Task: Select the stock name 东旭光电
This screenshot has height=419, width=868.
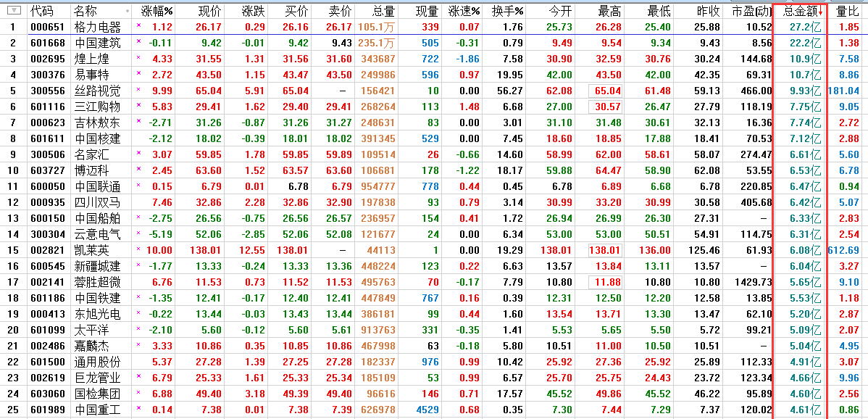Action: (x=97, y=315)
